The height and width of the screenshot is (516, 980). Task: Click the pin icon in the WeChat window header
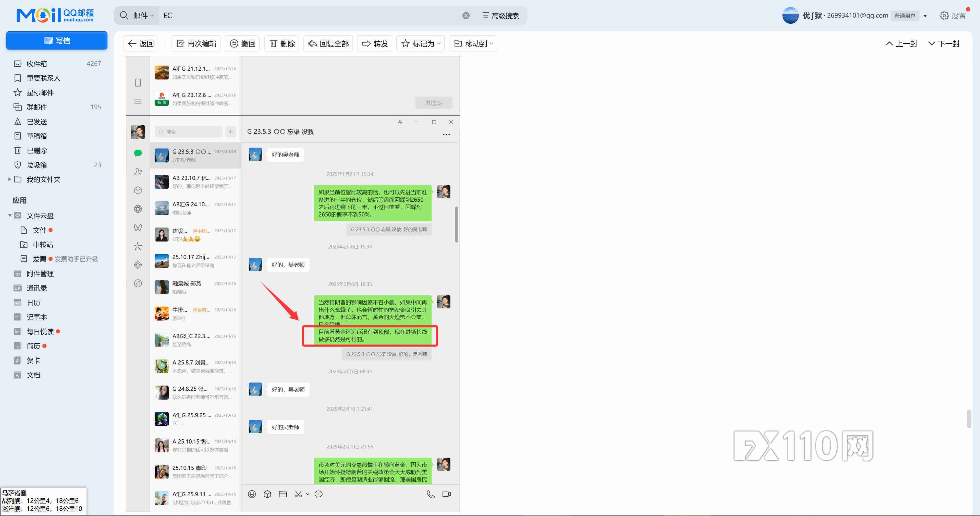coord(400,122)
